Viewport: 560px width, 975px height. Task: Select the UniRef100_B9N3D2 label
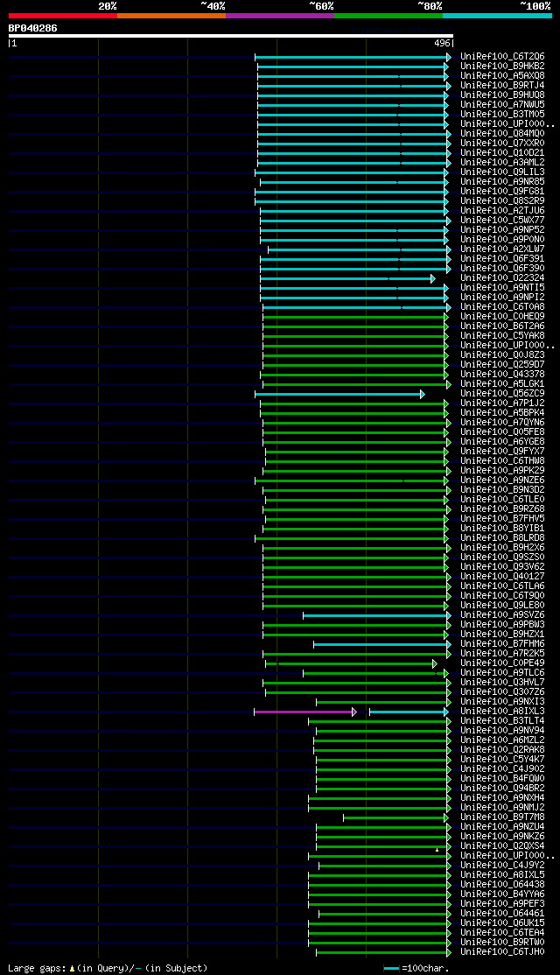[x=503, y=490]
